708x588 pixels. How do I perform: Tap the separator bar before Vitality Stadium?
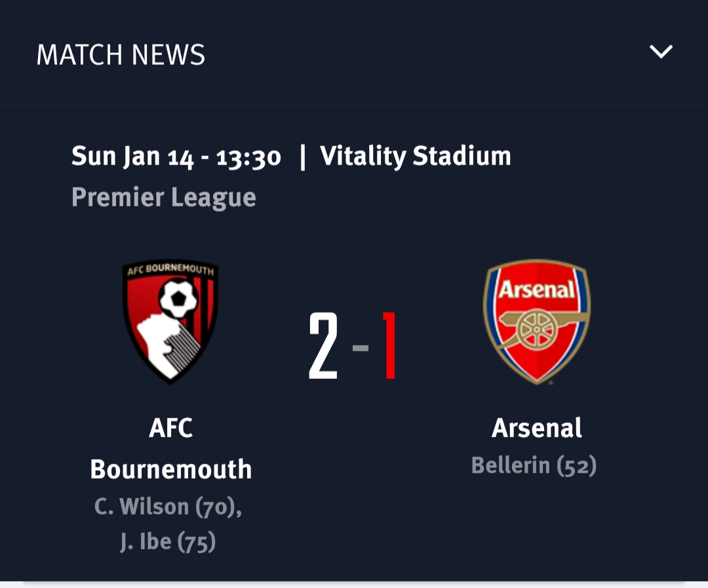tap(302, 157)
